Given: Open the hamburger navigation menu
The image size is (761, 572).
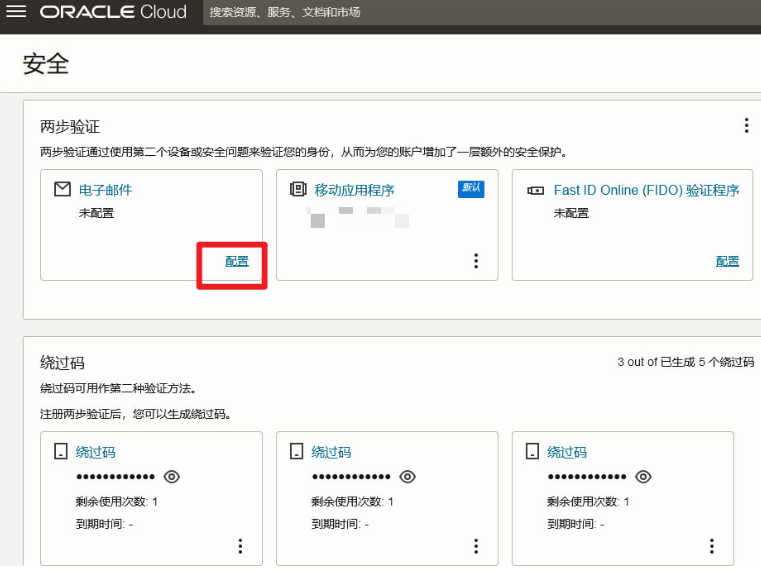Looking at the screenshot, I should click(16, 12).
